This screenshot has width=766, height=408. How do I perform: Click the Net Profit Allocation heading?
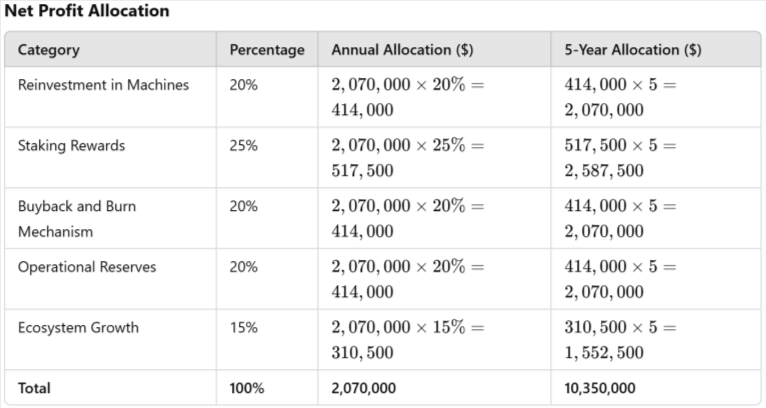[x=87, y=11]
